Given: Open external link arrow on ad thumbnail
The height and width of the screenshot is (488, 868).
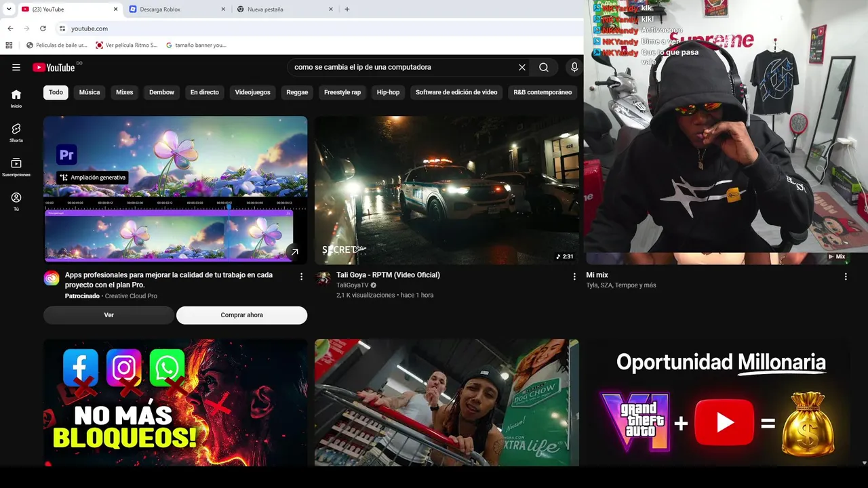Looking at the screenshot, I should pyautogui.click(x=294, y=252).
